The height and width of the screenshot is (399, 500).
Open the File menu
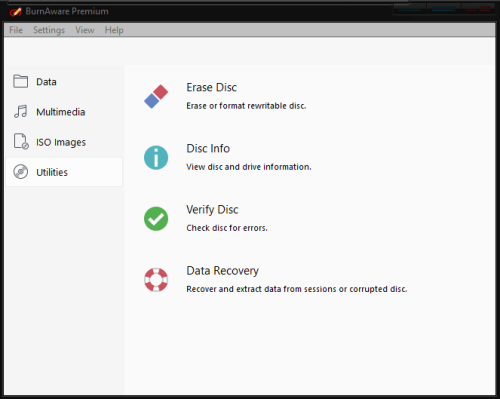pyautogui.click(x=16, y=30)
